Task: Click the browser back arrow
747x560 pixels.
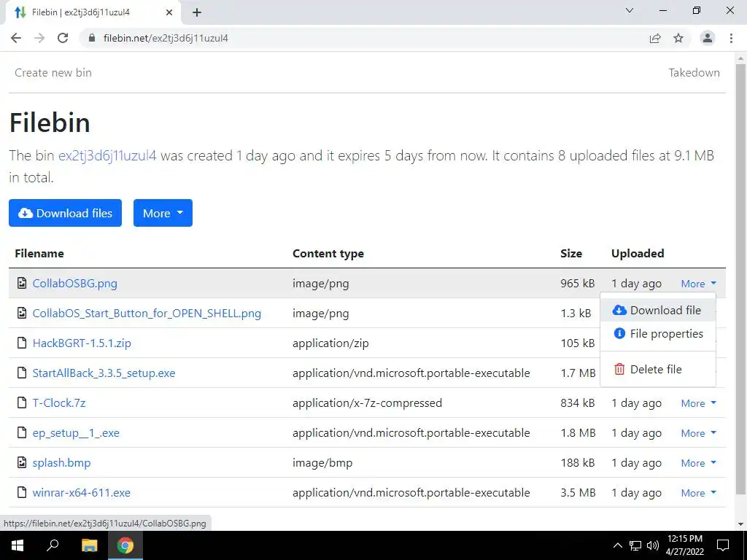Action: coord(16,38)
